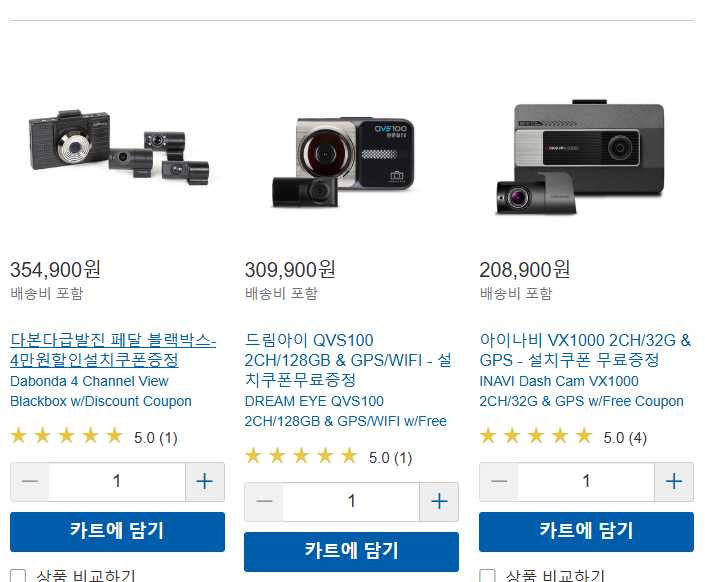Click the INAVI VX1000 product image
This screenshot has width=705, height=582.
[x=580, y=157]
